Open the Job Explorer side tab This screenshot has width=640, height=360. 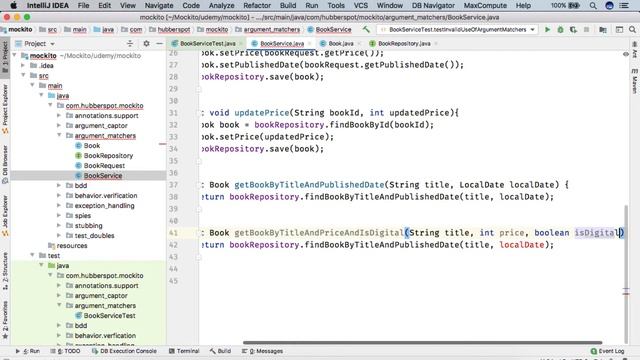pos(5,216)
